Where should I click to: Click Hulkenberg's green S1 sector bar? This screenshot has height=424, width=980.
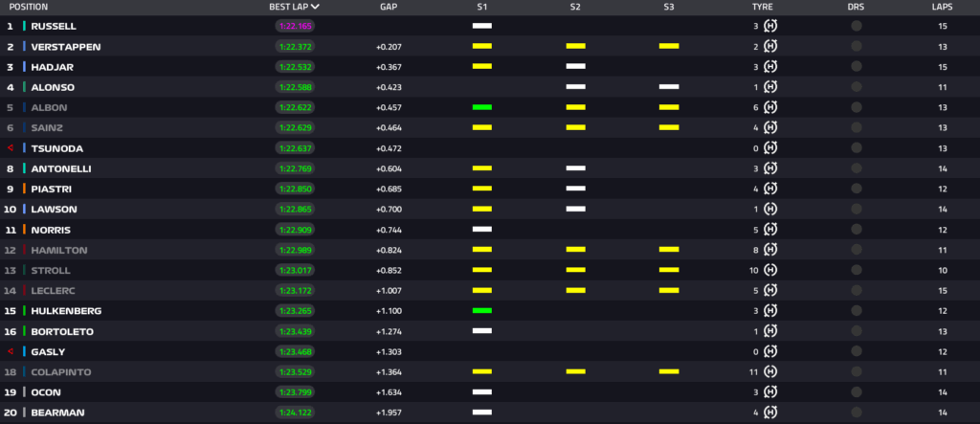[481, 311]
